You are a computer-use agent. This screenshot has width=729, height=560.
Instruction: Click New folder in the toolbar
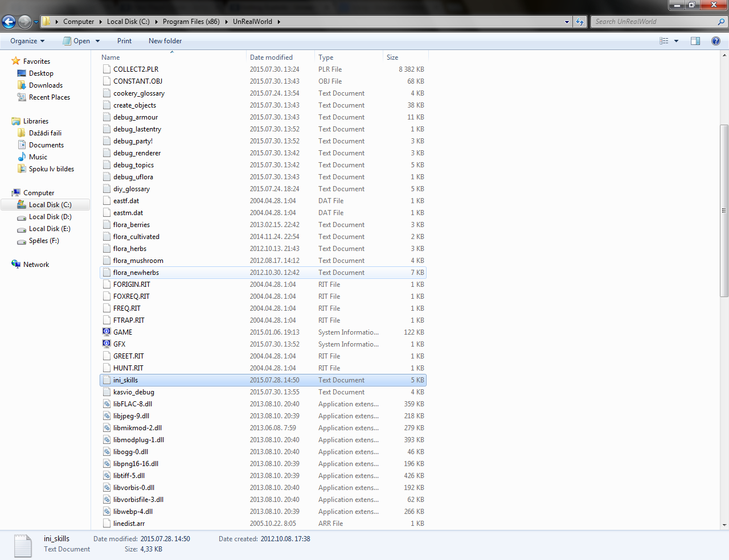(165, 41)
